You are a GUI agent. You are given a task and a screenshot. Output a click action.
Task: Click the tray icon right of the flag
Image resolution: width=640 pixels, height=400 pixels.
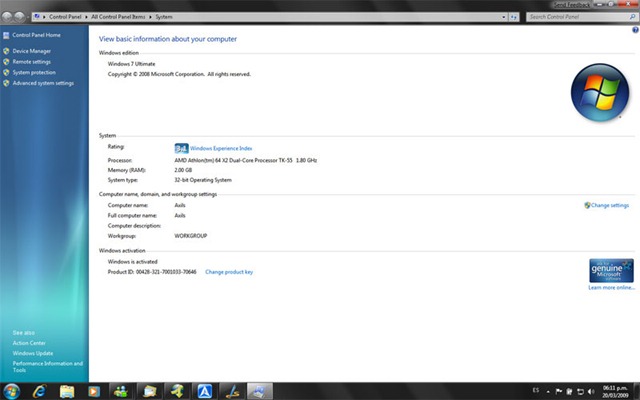pos(569,391)
